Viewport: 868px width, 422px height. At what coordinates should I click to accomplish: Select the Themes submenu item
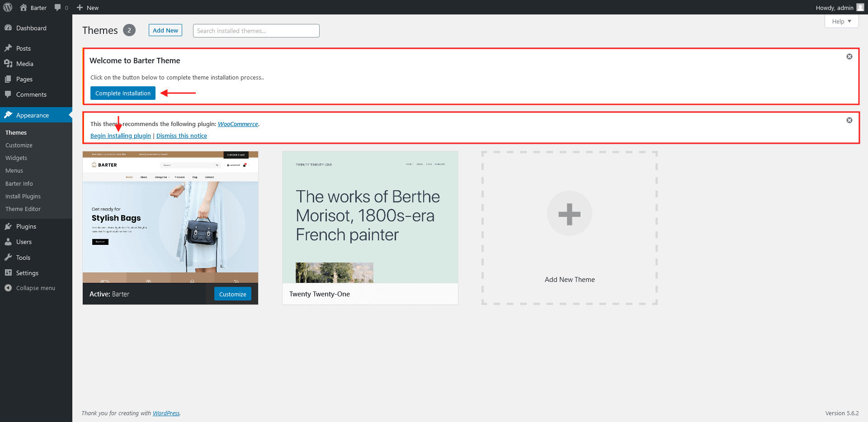tap(16, 132)
